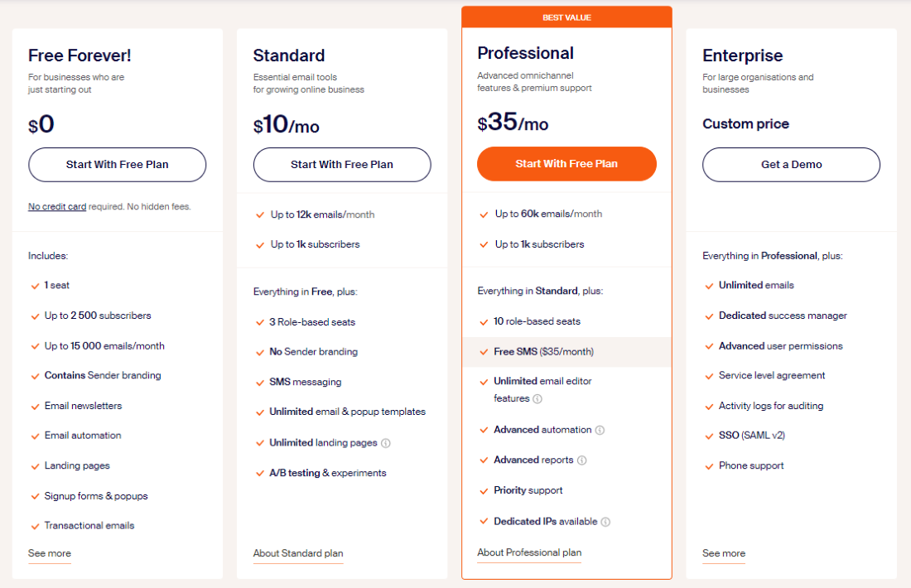
Task: Click Standard plan's Start With Free Plan
Action: coord(342,165)
